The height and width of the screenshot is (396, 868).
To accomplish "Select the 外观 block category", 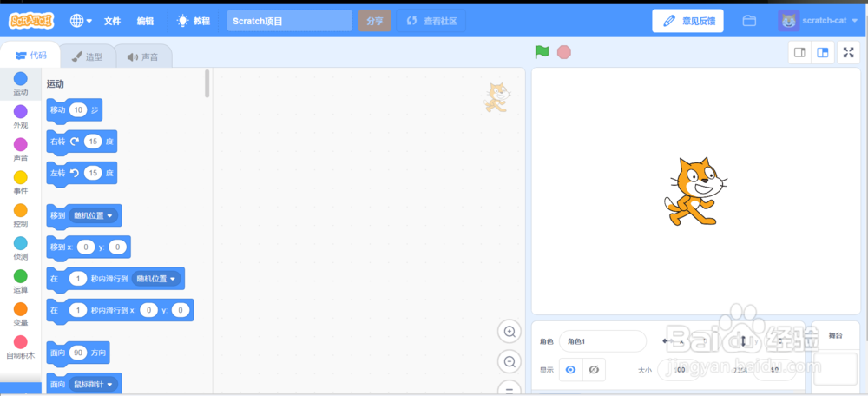I will tap(21, 117).
